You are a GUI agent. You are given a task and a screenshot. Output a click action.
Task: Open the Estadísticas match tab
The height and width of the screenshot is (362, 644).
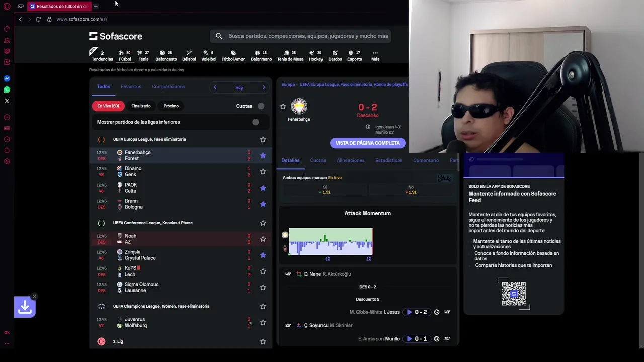[389, 160]
